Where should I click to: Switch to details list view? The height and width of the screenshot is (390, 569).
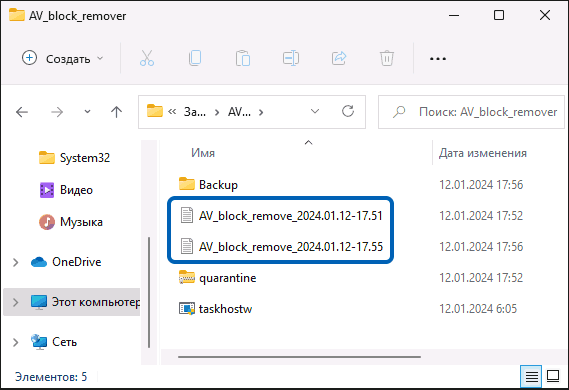[531, 376]
